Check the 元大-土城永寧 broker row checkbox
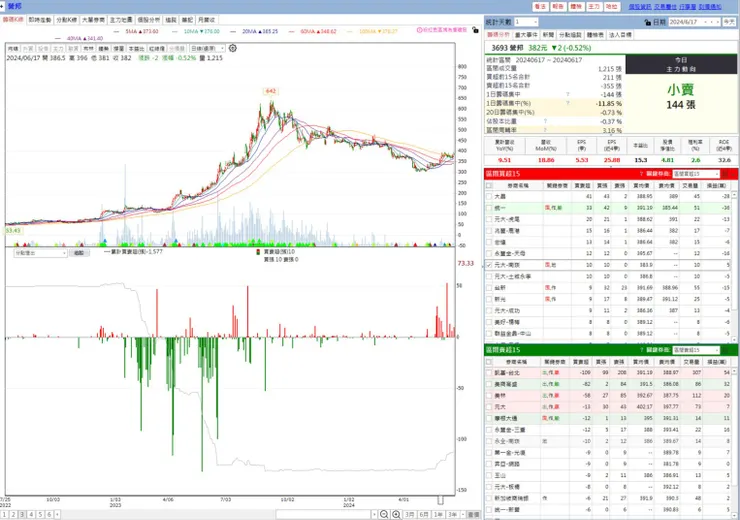The image size is (740, 520). point(489,276)
